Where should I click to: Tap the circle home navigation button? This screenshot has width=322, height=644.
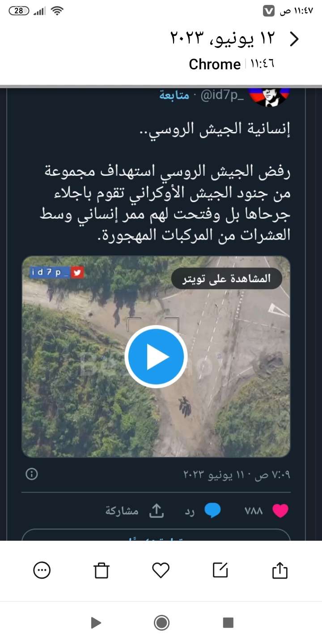pos(161,623)
